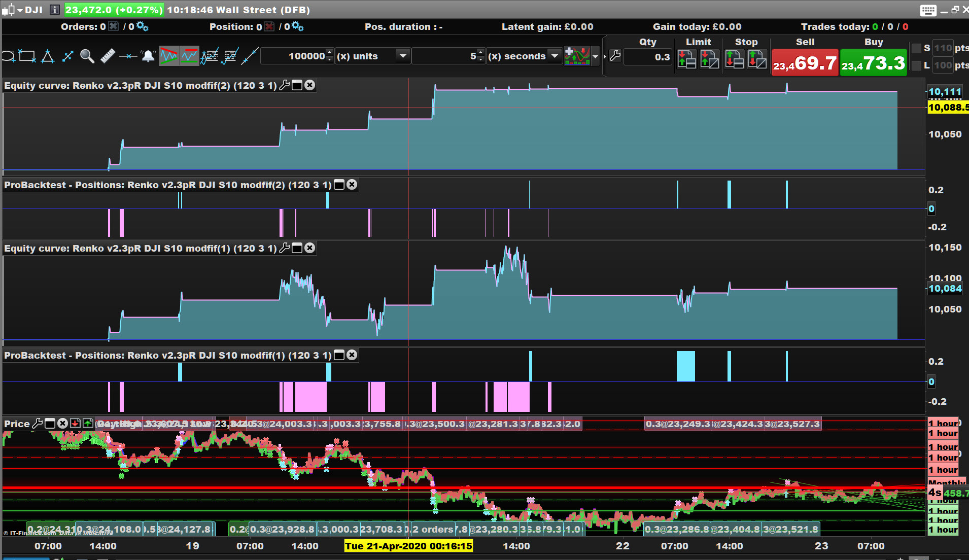Viewport: 969px width, 560px height.
Task: Open the on-screen keyboard icon
Action: [x=928, y=10]
